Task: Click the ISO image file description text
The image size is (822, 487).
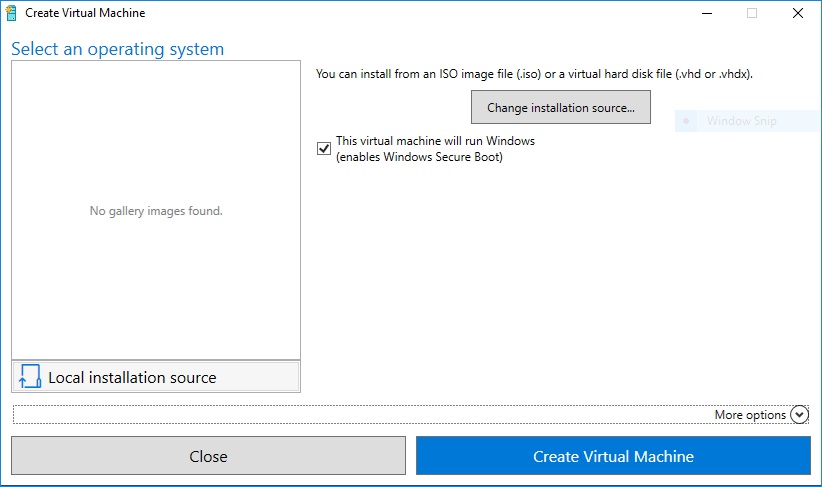Action: 534,74
